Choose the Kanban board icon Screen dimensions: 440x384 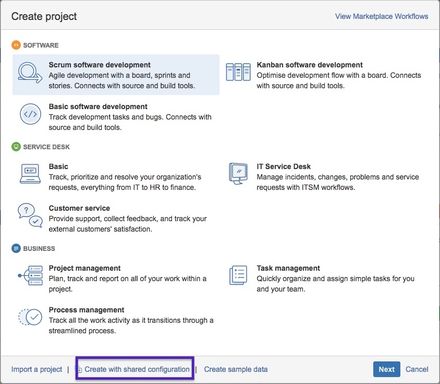click(x=238, y=72)
